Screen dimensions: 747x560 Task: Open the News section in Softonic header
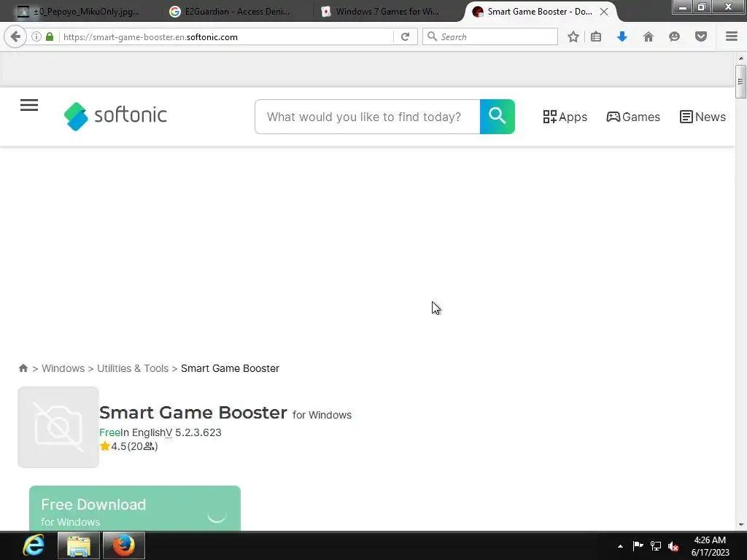pyautogui.click(x=703, y=117)
